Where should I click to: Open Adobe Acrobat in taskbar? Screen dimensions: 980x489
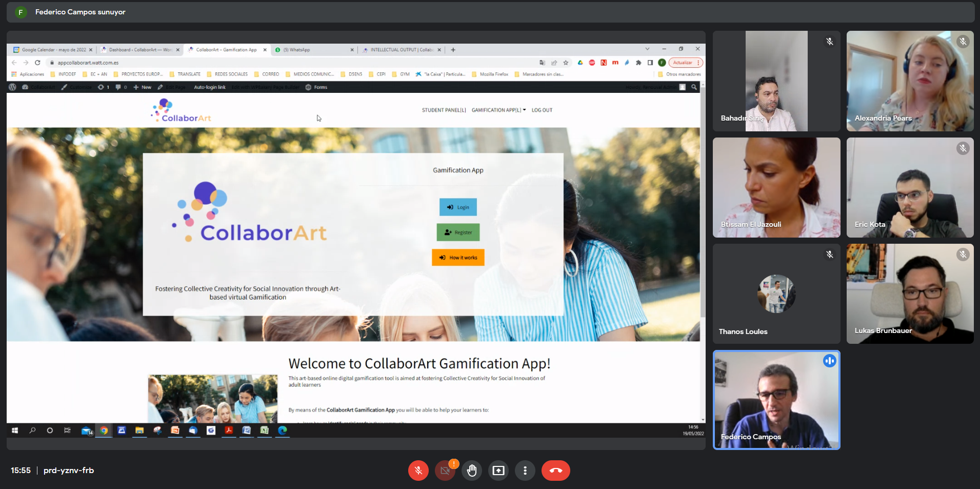[x=229, y=431]
